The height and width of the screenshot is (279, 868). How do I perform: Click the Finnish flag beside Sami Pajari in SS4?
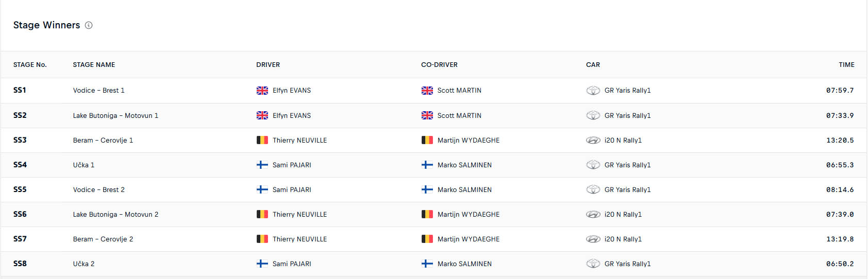[x=262, y=165]
